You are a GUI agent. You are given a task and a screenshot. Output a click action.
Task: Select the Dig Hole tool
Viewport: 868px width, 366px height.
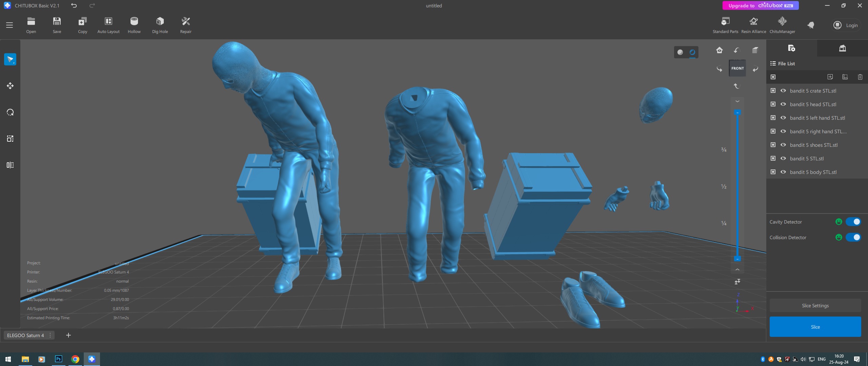(160, 25)
